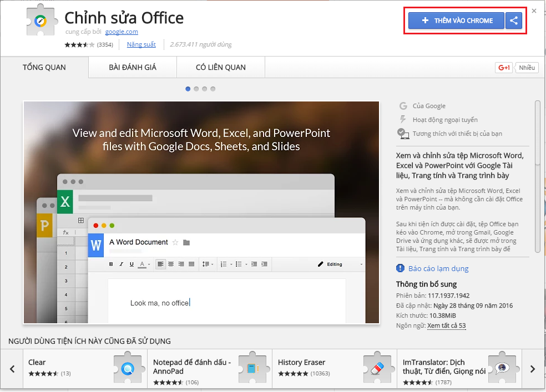Viewport: 546px width, 392px height.
Task: Select the second carousel dot indicator
Action: (196, 89)
